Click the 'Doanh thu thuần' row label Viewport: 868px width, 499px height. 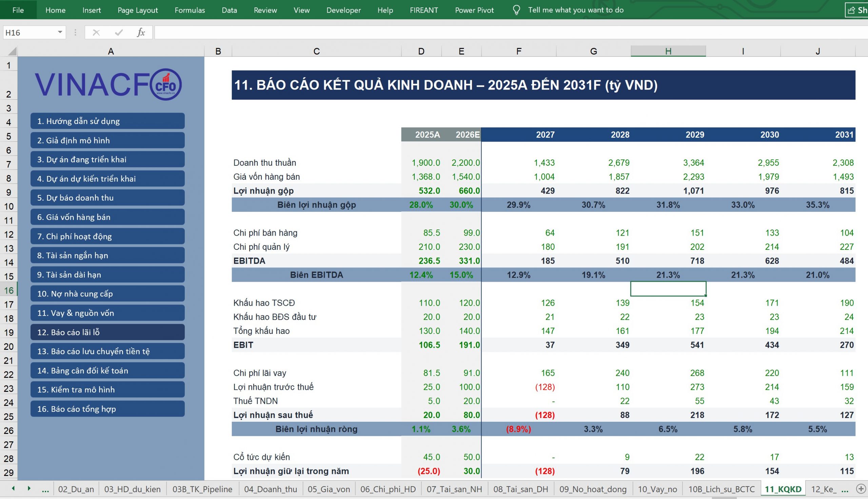(265, 163)
